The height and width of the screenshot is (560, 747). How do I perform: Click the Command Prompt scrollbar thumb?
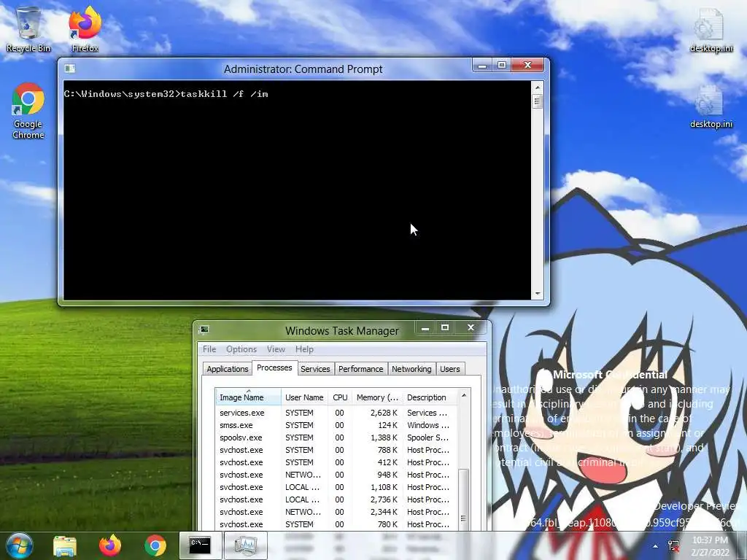point(538,101)
